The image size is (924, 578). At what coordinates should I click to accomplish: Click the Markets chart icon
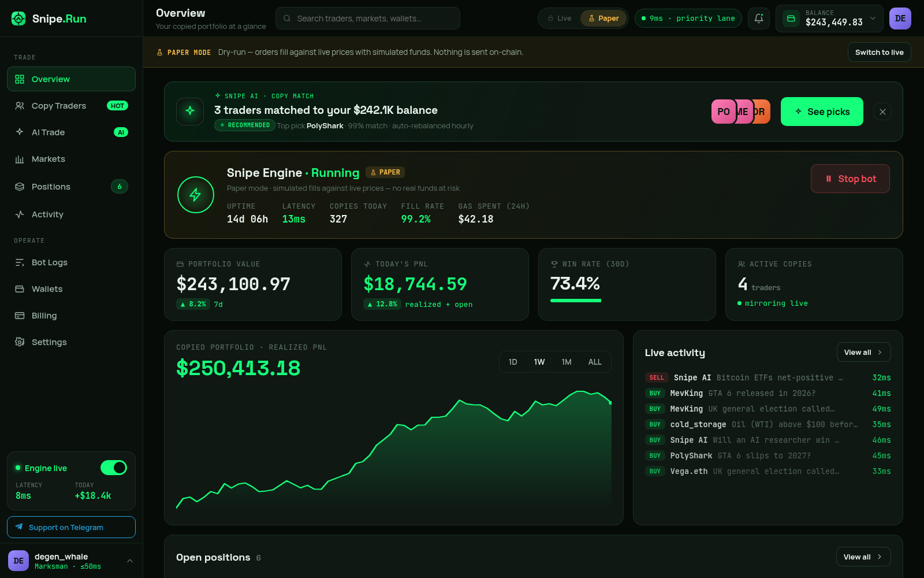[20, 159]
